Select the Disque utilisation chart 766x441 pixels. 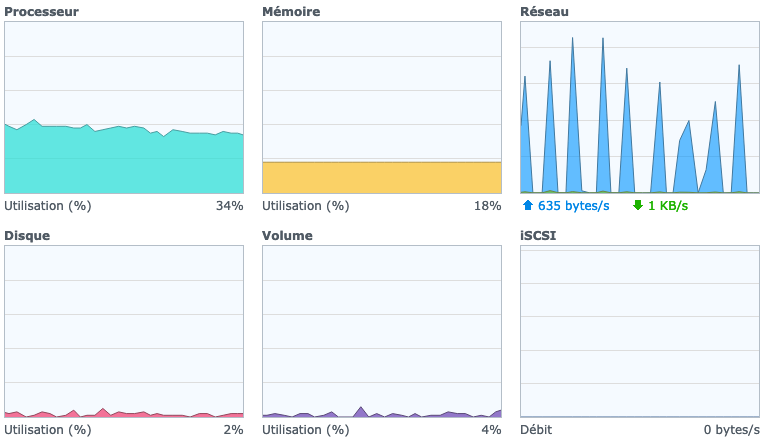pyautogui.click(x=124, y=331)
